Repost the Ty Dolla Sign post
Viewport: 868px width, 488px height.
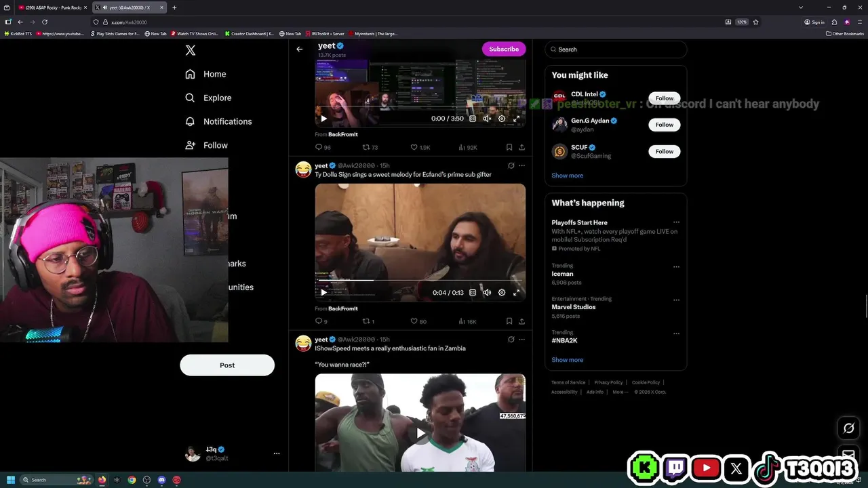(368, 321)
